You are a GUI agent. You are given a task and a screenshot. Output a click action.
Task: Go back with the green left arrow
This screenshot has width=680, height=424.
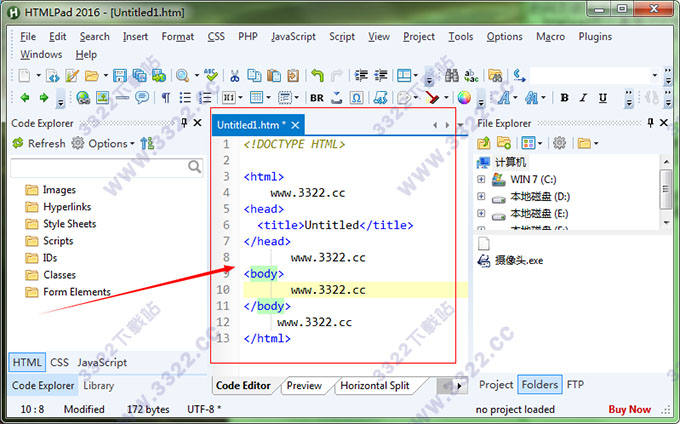point(25,98)
